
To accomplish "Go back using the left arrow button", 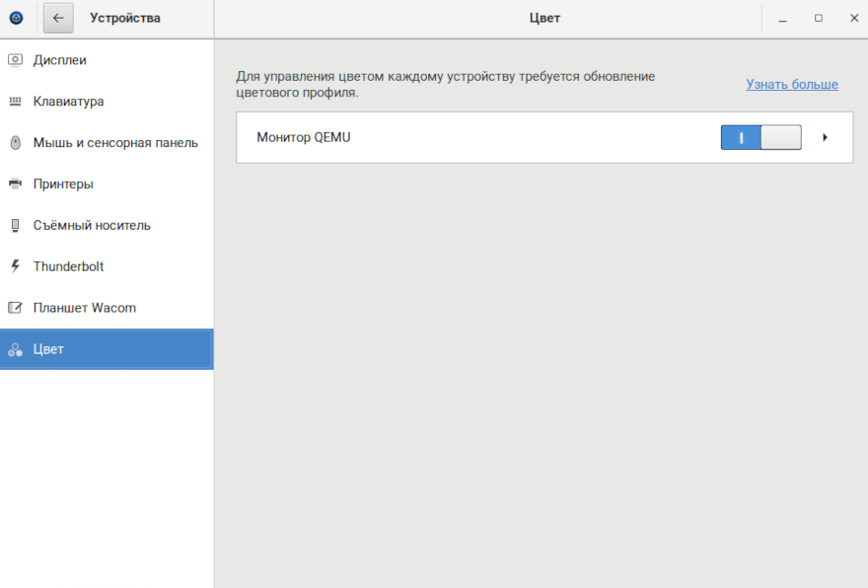I will pyautogui.click(x=58, y=18).
